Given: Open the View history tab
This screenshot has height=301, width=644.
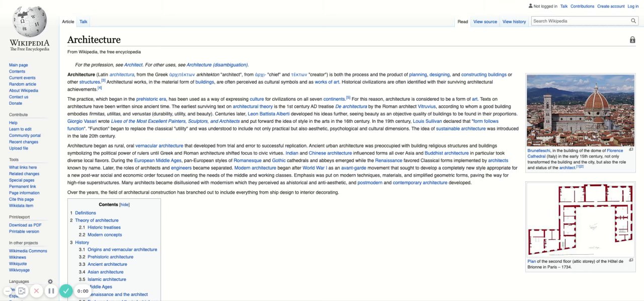Looking at the screenshot, I should point(514,22).
